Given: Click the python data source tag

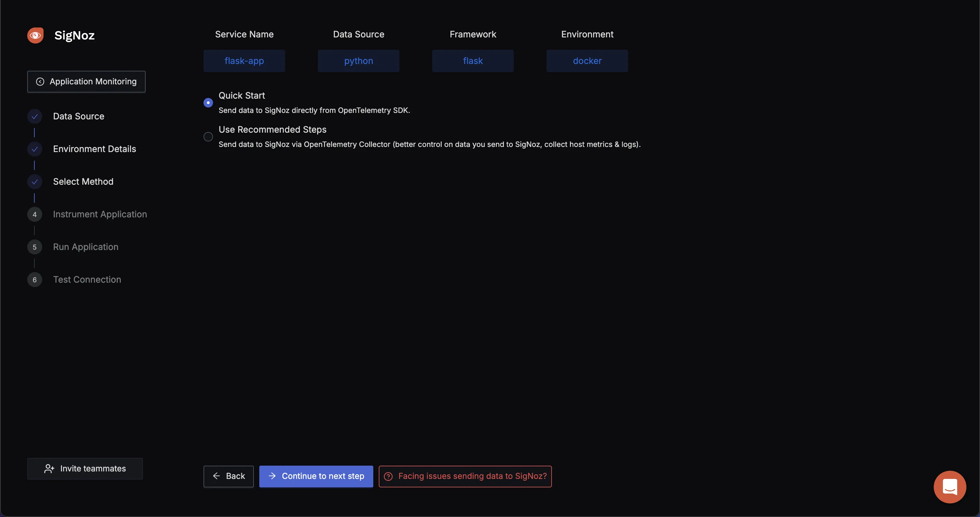Looking at the screenshot, I should pos(359,61).
